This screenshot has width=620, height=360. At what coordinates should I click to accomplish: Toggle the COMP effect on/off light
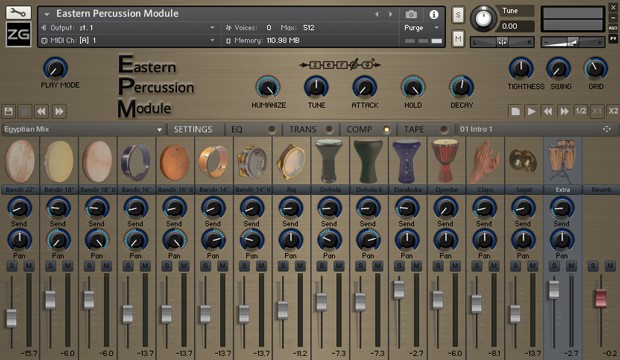387,129
